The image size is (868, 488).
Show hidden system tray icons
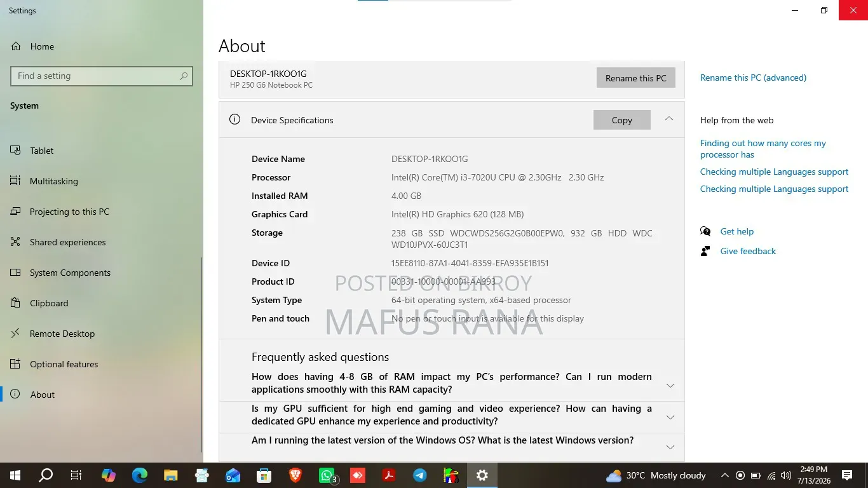click(x=724, y=475)
